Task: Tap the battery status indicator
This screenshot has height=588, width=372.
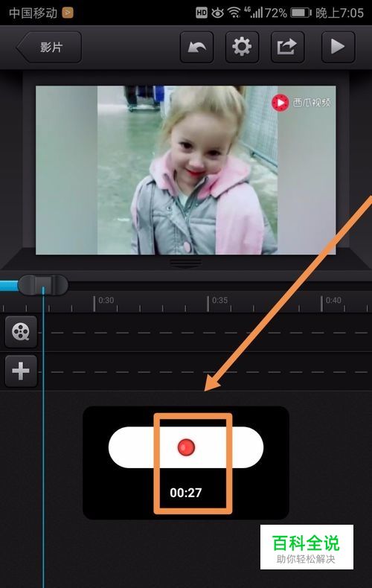Action: click(x=301, y=13)
